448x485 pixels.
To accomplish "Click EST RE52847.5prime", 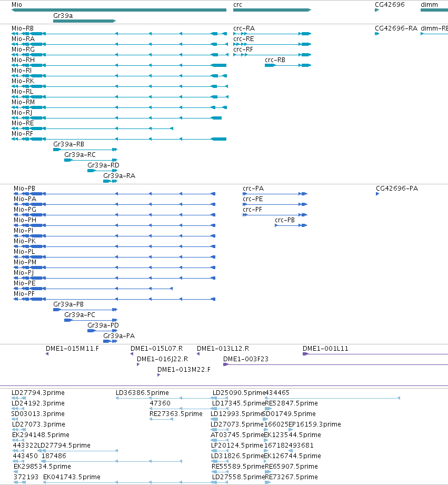I will tap(291, 403).
